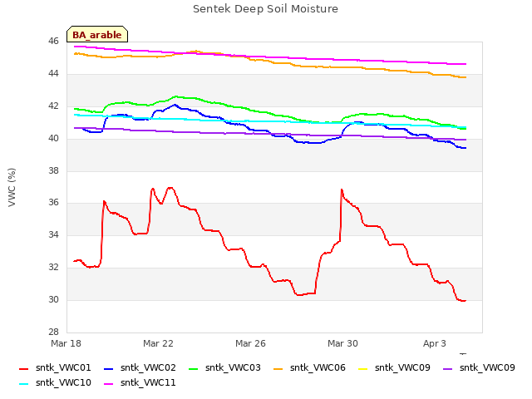
Task: Click the chart title Sentek Deep Soil Moisture
Action: (x=265, y=9)
